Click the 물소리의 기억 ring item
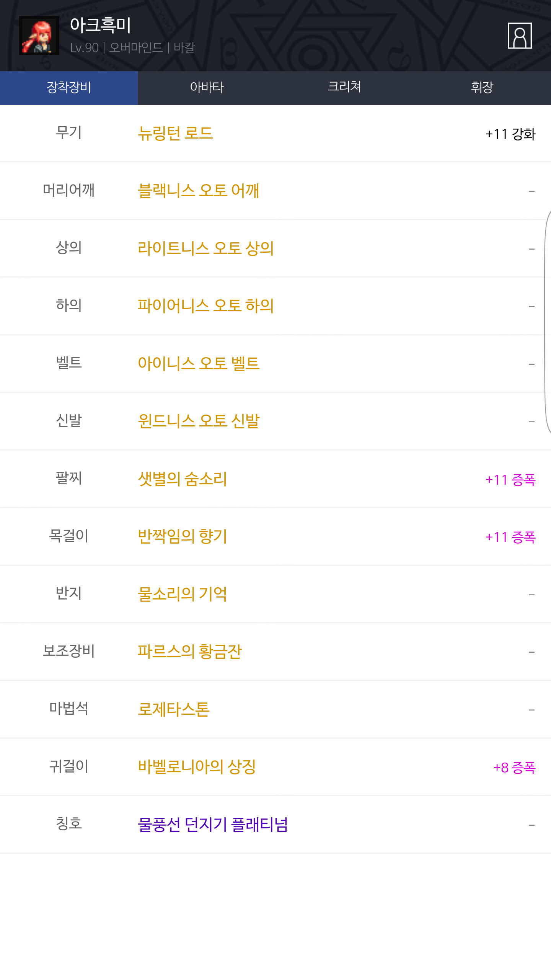 point(183,594)
